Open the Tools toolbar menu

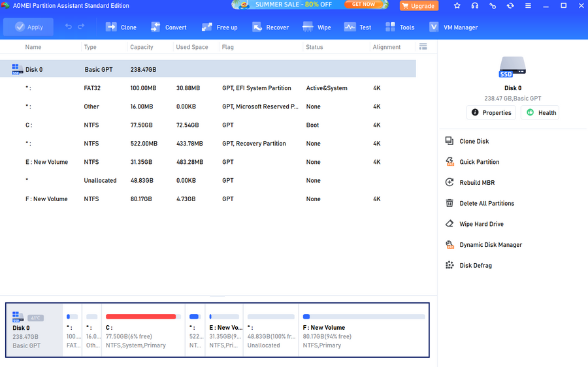pos(399,27)
